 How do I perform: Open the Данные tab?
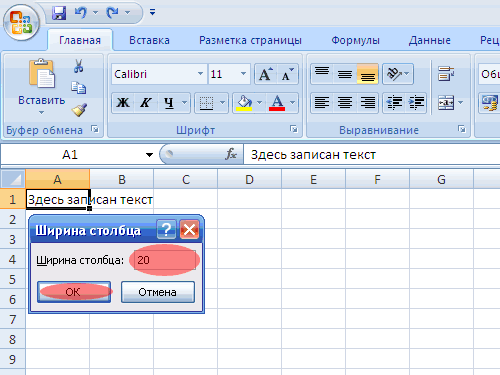click(430, 40)
